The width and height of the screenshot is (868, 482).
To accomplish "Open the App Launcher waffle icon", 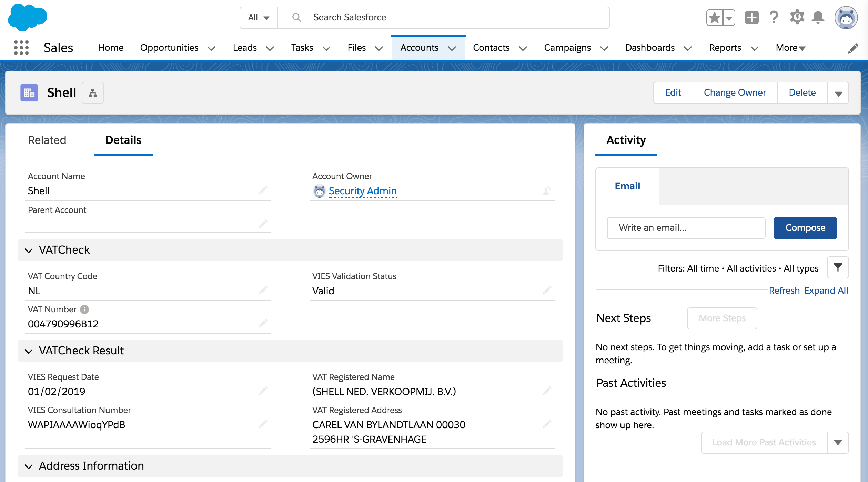I will [21, 48].
